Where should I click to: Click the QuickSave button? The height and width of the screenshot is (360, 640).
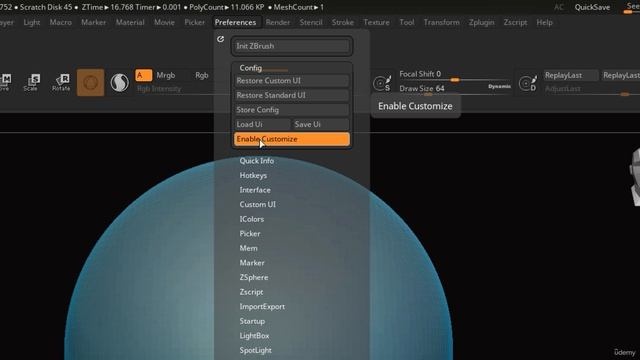click(592, 7)
